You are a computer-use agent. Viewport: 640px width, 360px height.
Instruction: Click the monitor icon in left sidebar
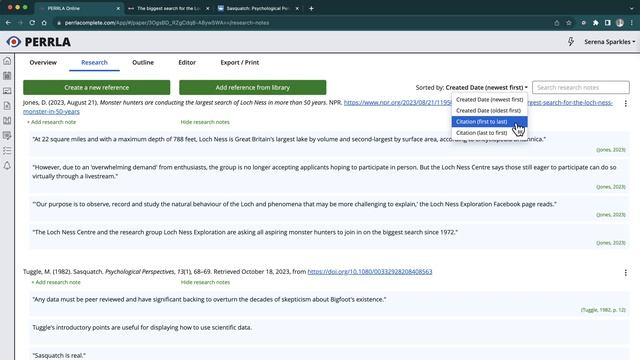[7, 91]
